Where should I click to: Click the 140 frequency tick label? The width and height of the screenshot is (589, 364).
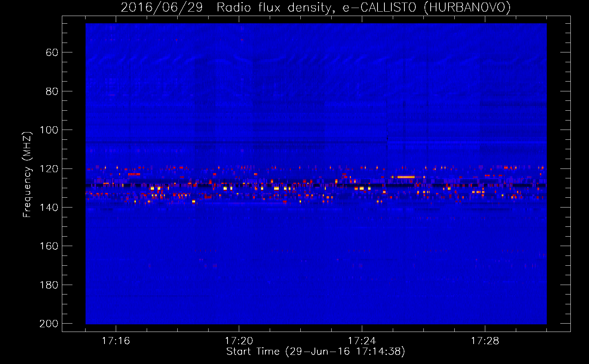pos(49,207)
